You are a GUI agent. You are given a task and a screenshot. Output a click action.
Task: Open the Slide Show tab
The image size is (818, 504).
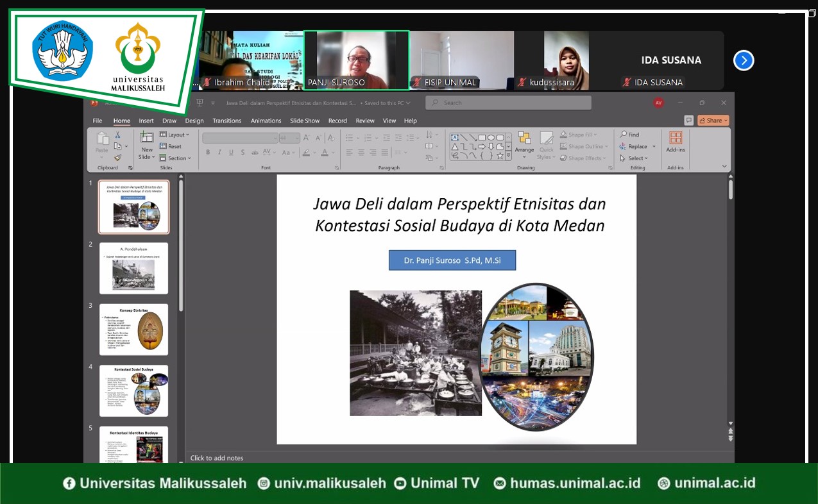(304, 121)
